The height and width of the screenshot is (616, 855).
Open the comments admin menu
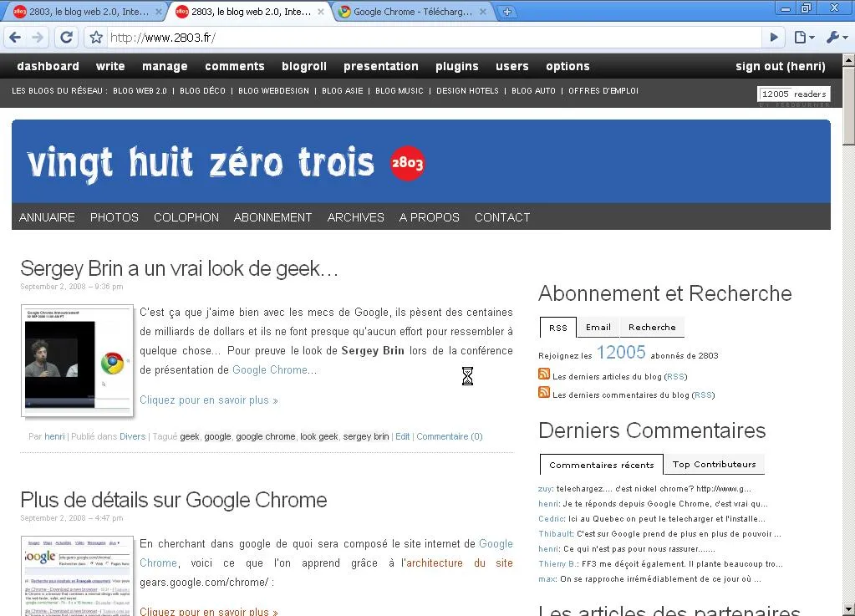pos(235,66)
